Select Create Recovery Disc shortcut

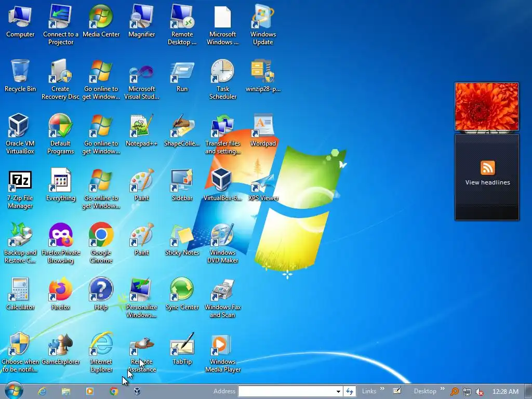tap(60, 79)
